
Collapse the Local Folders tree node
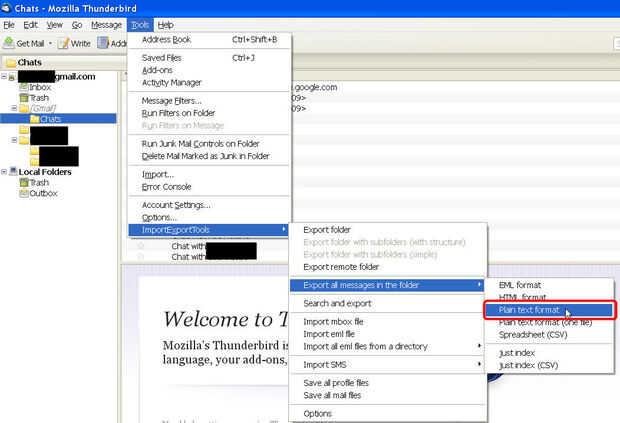click(x=4, y=171)
